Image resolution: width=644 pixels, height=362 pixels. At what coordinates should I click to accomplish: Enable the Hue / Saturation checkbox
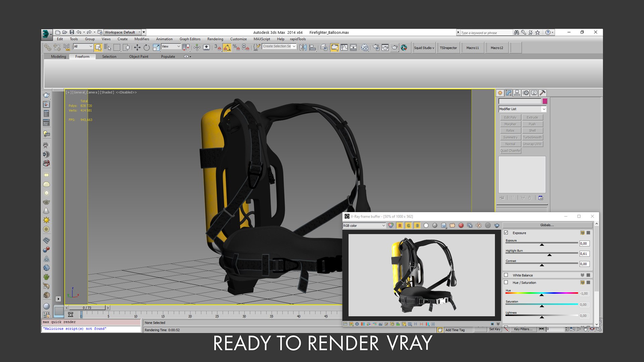click(506, 283)
